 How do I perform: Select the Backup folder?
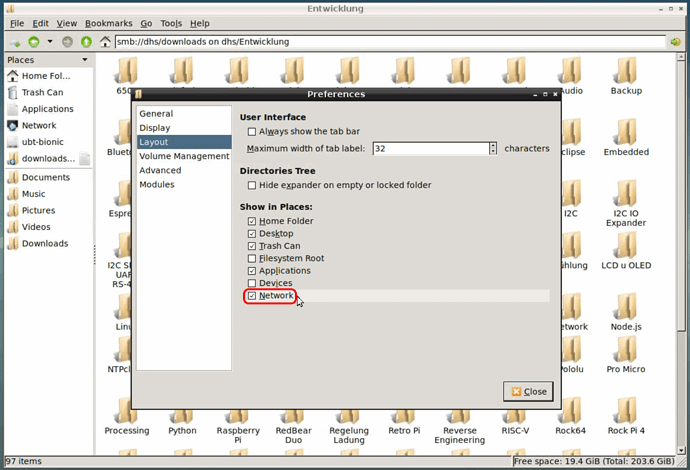click(x=626, y=76)
